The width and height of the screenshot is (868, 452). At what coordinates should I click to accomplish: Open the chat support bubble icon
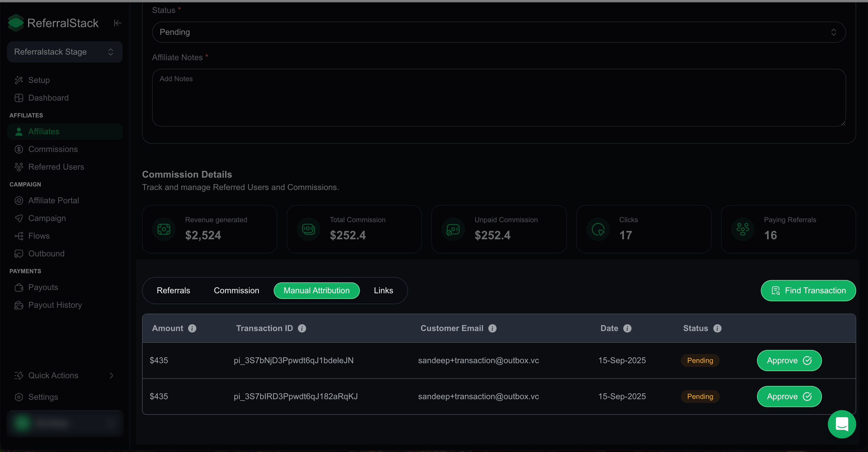841,424
